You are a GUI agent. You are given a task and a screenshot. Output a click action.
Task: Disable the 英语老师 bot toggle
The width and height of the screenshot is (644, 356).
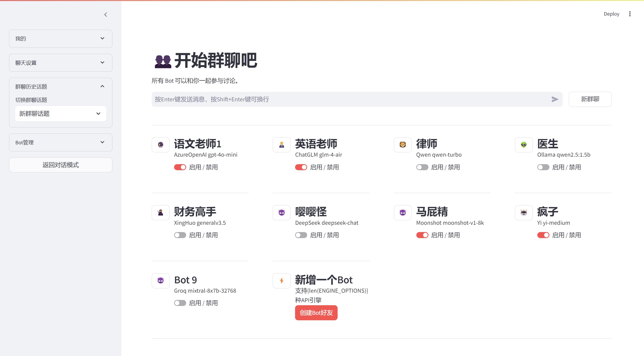click(x=301, y=167)
